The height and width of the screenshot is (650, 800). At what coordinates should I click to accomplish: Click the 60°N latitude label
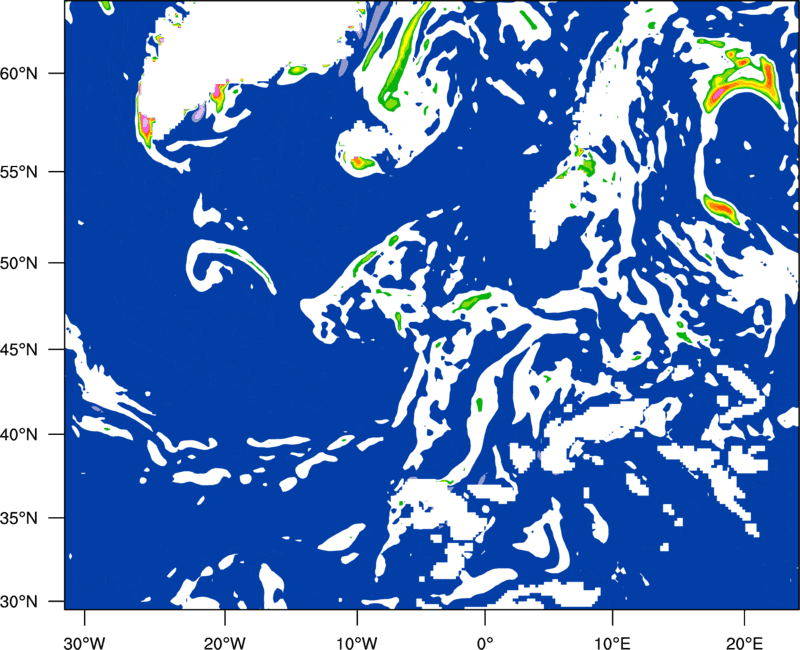point(19,73)
